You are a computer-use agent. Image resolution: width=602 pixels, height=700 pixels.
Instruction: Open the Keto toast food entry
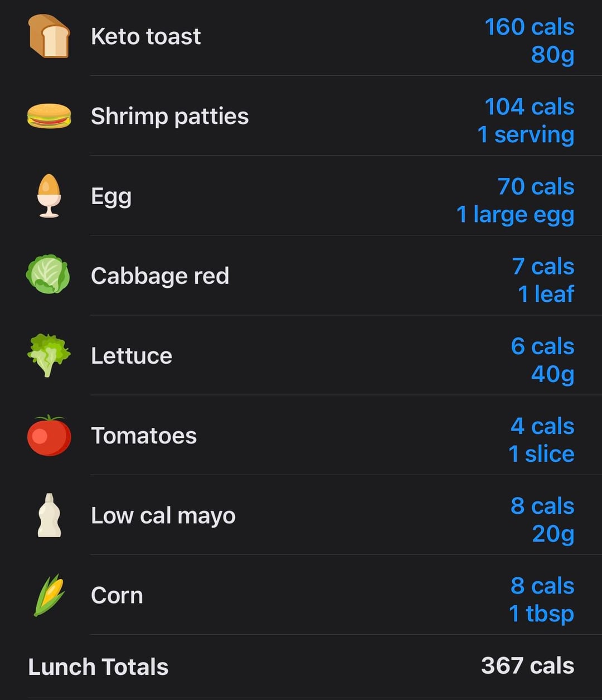click(x=146, y=37)
